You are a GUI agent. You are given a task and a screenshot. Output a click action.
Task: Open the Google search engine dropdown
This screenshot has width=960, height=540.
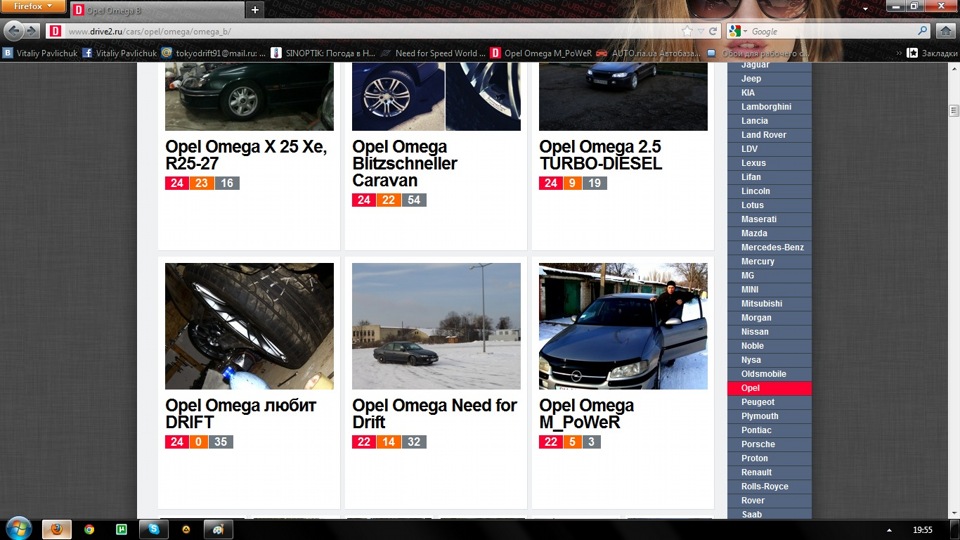click(738, 31)
